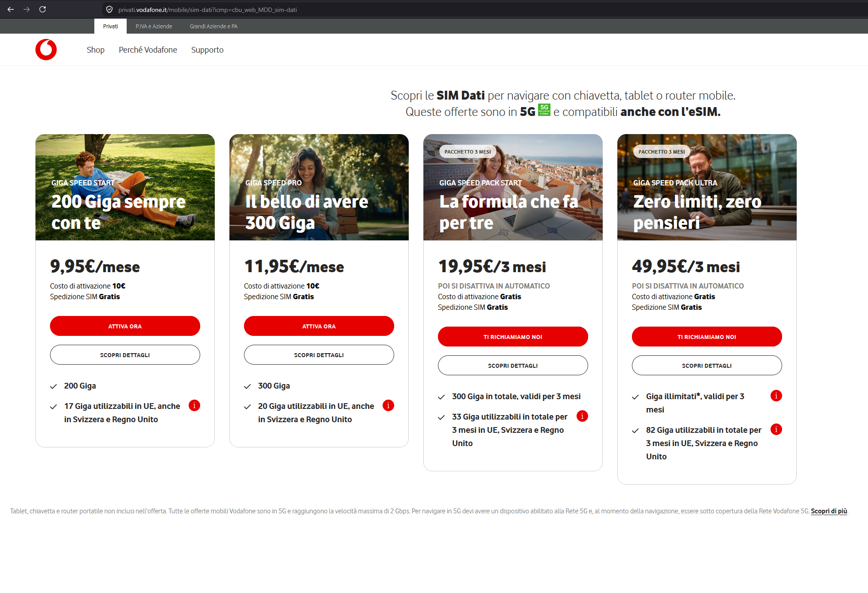Go back with the browser back arrow
Image resolution: width=868 pixels, height=593 pixels.
click(x=11, y=9)
